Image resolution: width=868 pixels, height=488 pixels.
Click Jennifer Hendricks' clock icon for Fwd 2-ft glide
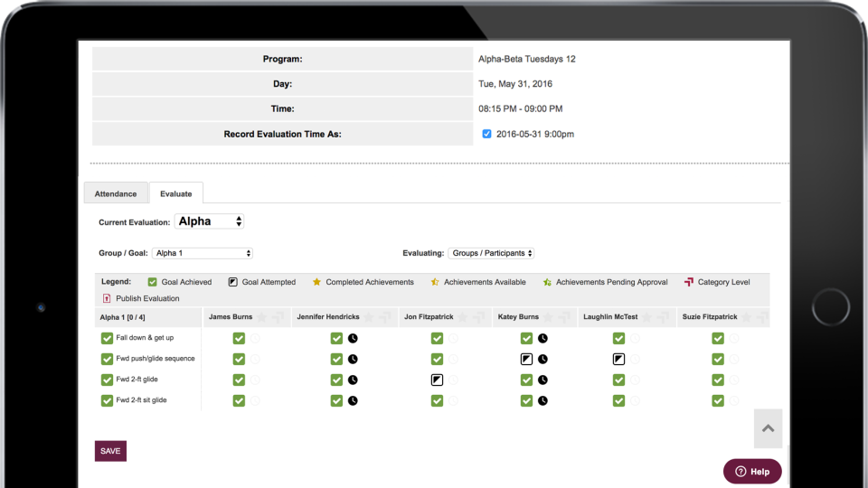coord(353,380)
